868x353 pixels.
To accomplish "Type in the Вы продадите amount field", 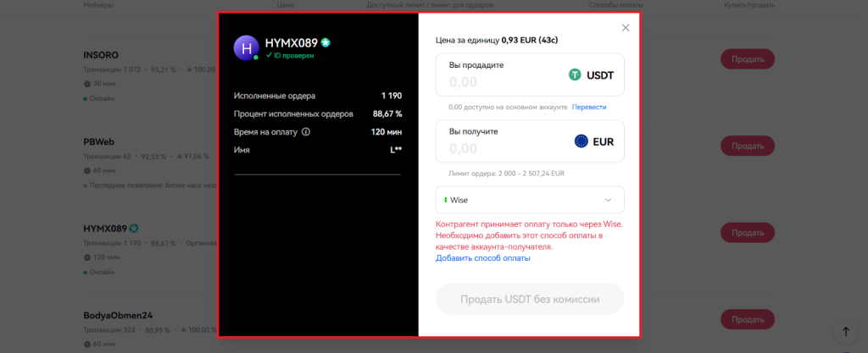I will (500, 82).
